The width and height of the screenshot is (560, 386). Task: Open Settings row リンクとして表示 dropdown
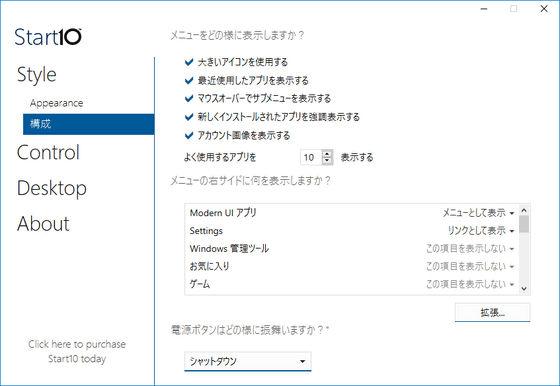481,231
